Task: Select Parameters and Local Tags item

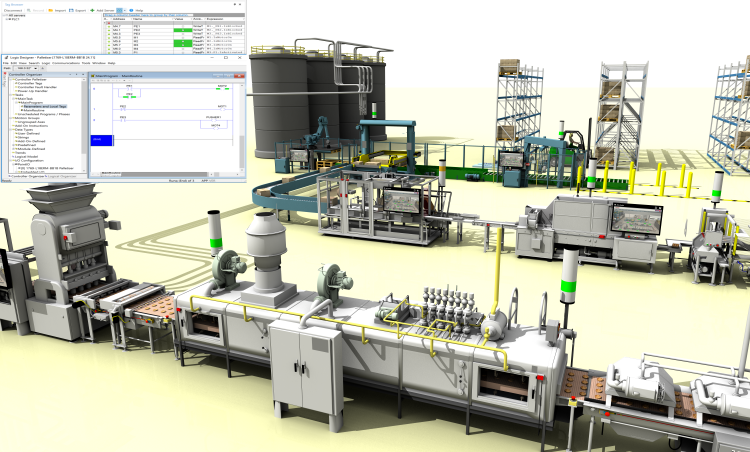Action: click(45, 107)
